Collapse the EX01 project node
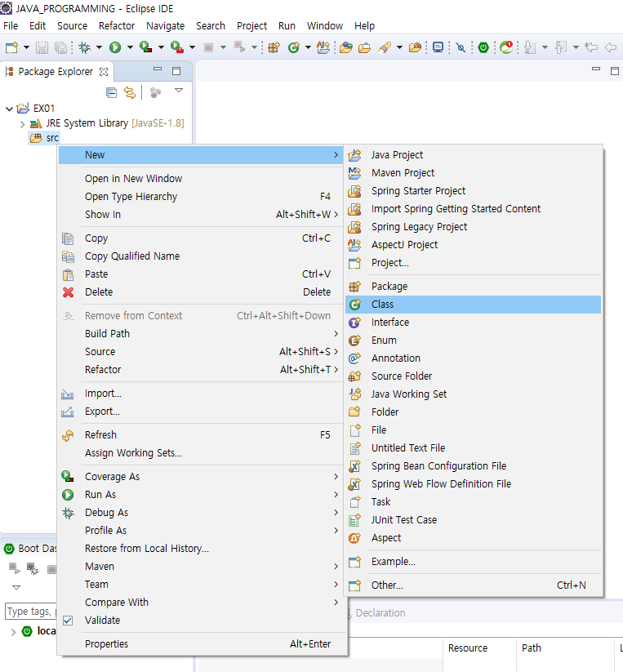Image resolution: width=623 pixels, height=672 pixels. (x=10, y=109)
